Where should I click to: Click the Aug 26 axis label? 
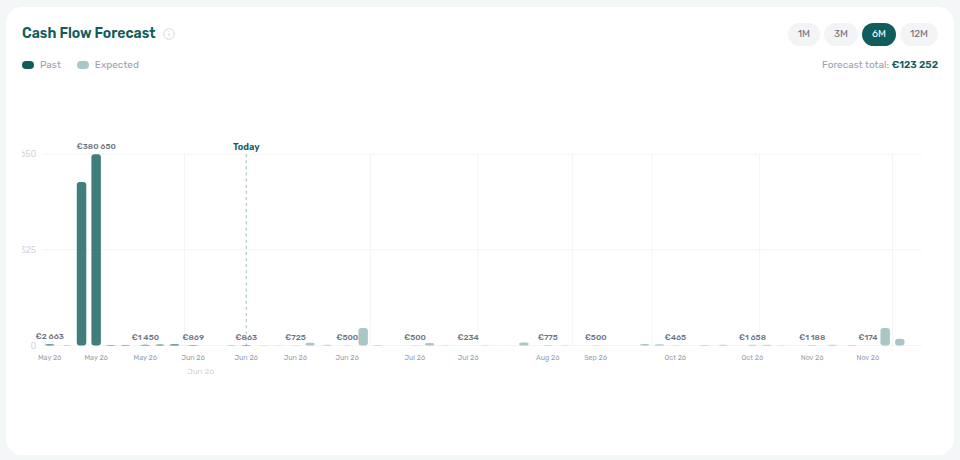[x=548, y=358]
